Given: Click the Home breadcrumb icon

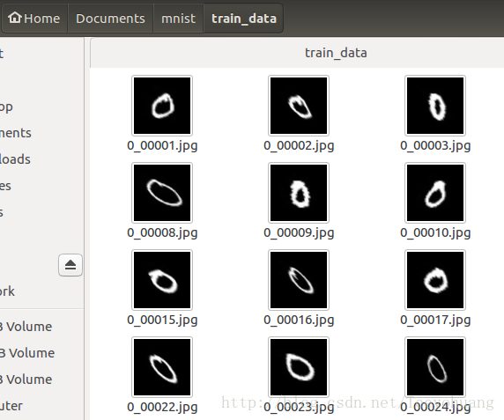Looking at the screenshot, I should 15,18.
